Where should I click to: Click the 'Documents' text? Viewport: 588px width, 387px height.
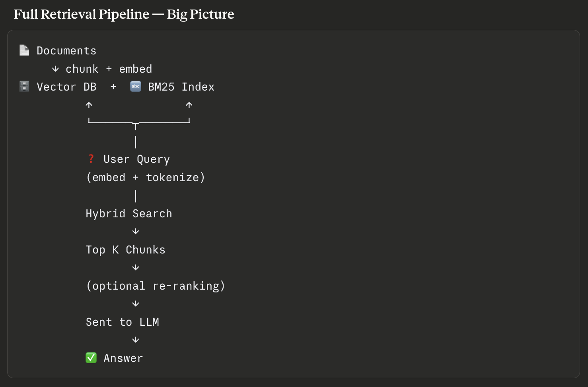coord(66,51)
